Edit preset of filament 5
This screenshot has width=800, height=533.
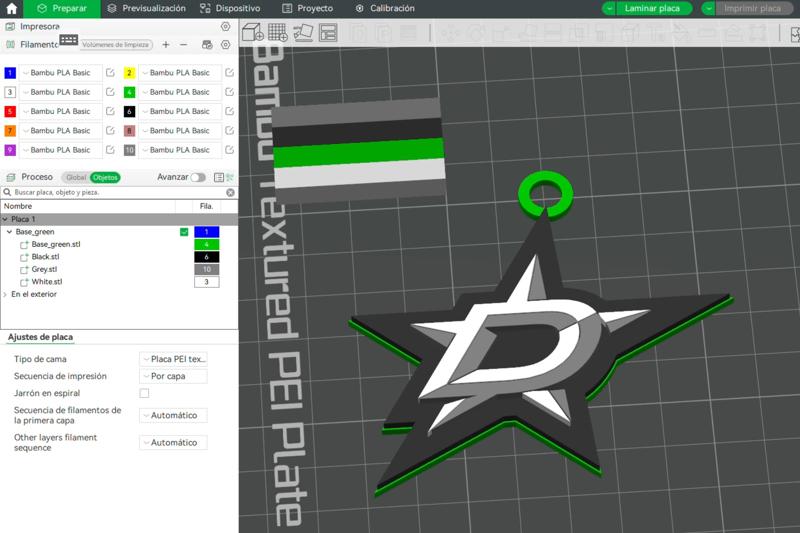110,112
